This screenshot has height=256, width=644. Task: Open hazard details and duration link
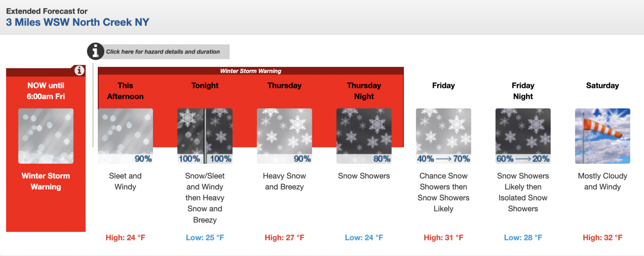[x=163, y=52]
